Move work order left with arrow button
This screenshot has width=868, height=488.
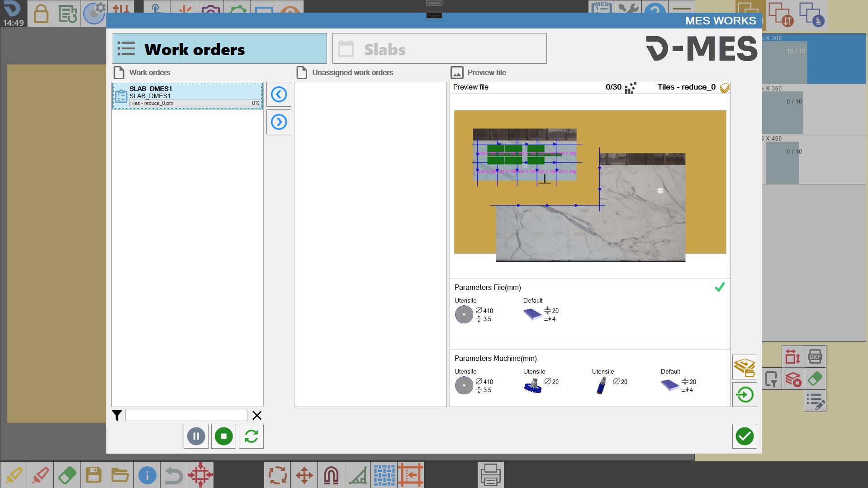coord(279,95)
